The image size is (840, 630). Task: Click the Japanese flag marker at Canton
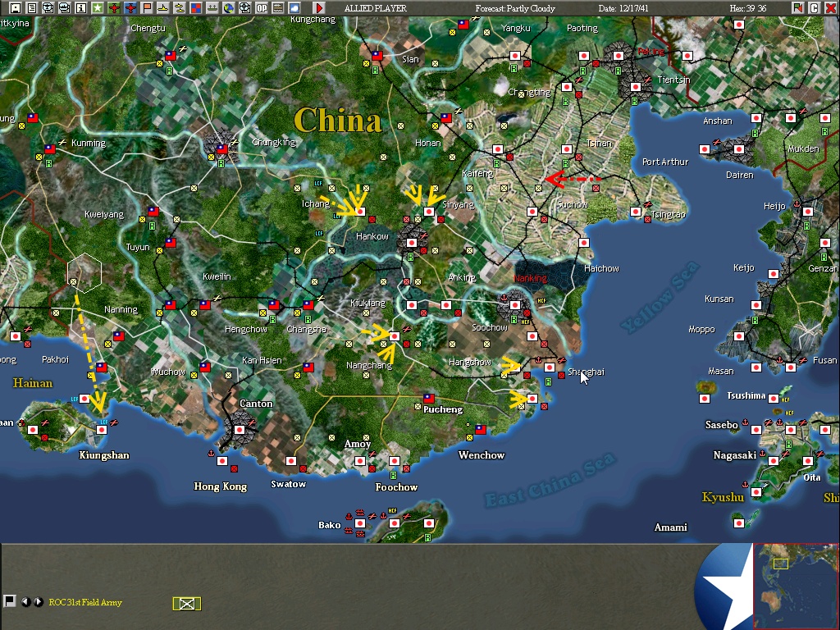[240, 430]
